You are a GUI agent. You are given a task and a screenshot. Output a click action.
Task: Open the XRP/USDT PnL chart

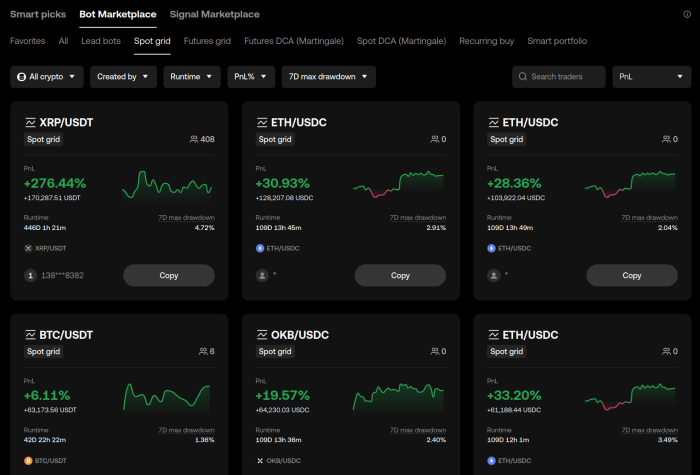pos(167,185)
